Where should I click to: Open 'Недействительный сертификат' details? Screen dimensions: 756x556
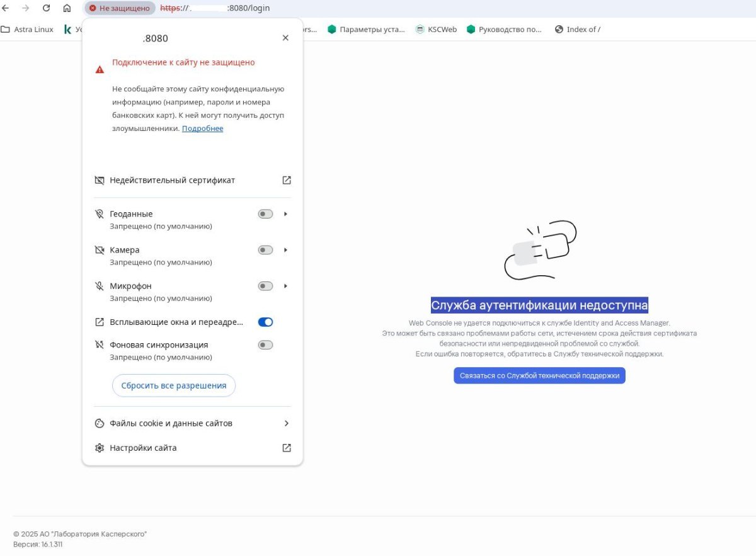[x=192, y=180]
